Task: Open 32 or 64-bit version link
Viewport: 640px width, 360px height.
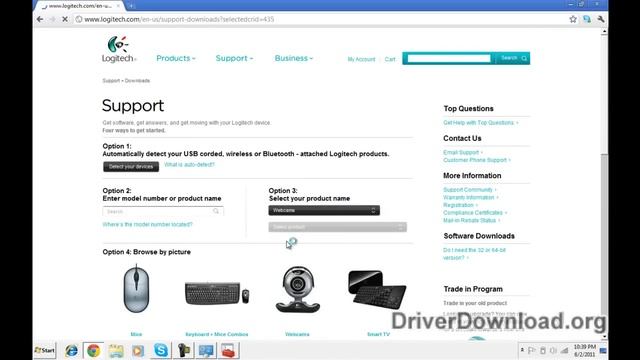Action: coord(474,254)
